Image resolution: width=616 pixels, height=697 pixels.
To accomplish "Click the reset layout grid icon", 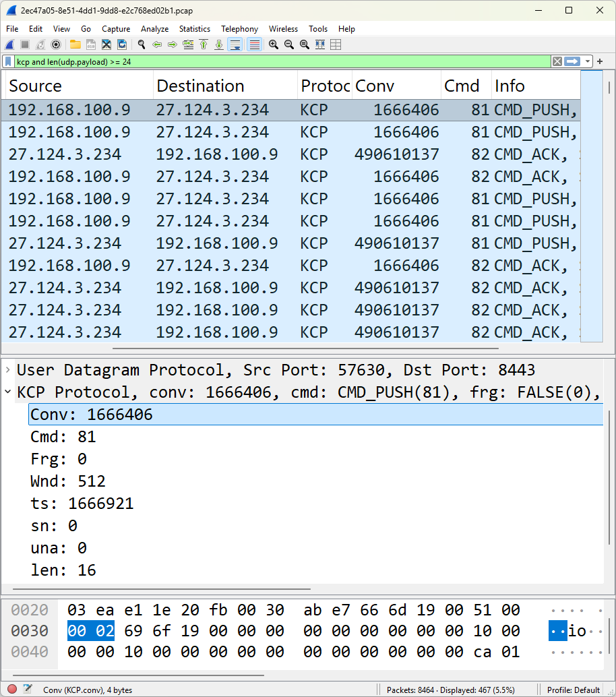I will click(x=336, y=44).
